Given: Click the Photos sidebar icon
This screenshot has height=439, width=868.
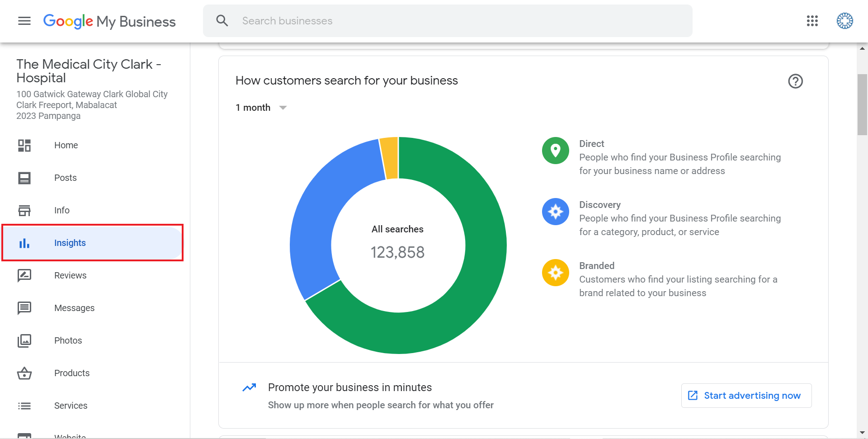Looking at the screenshot, I should (24, 340).
